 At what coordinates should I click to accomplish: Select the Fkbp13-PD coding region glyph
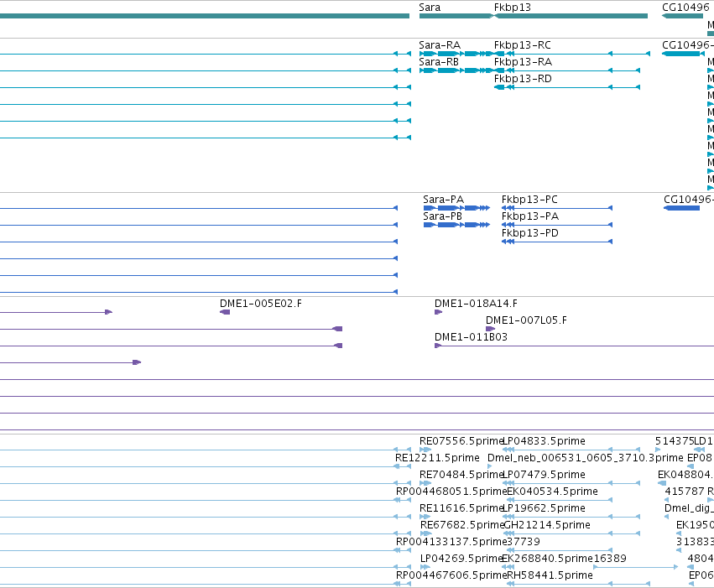coord(557,242)
